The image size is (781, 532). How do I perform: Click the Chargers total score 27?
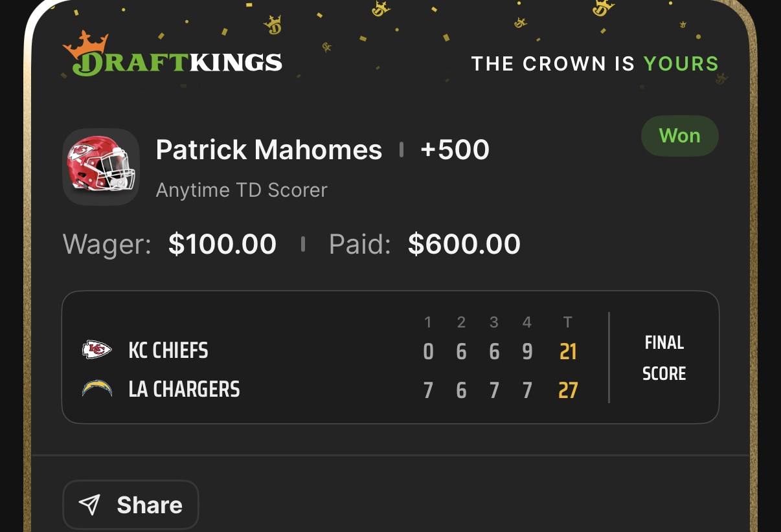[x=568, y=390]
